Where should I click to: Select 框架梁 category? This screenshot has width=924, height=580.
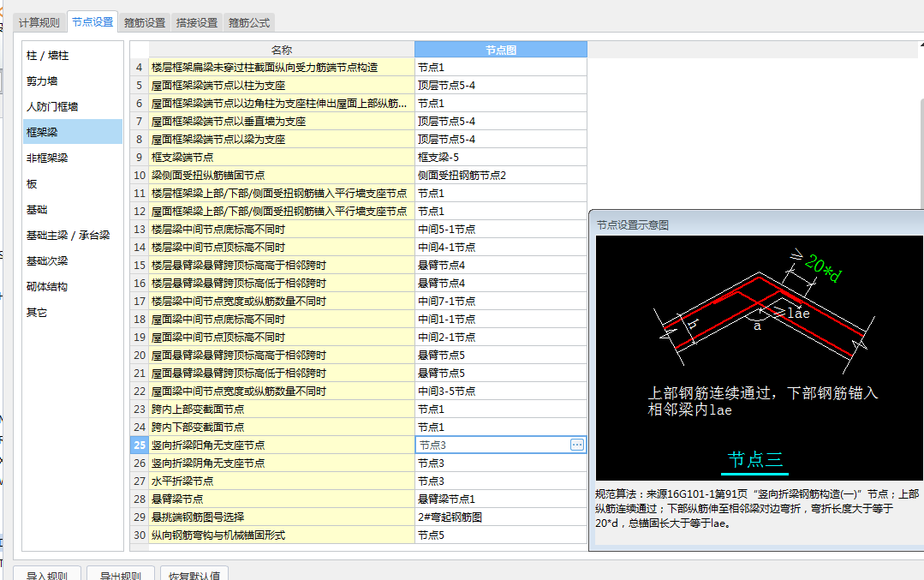click(x=73, y=133)
